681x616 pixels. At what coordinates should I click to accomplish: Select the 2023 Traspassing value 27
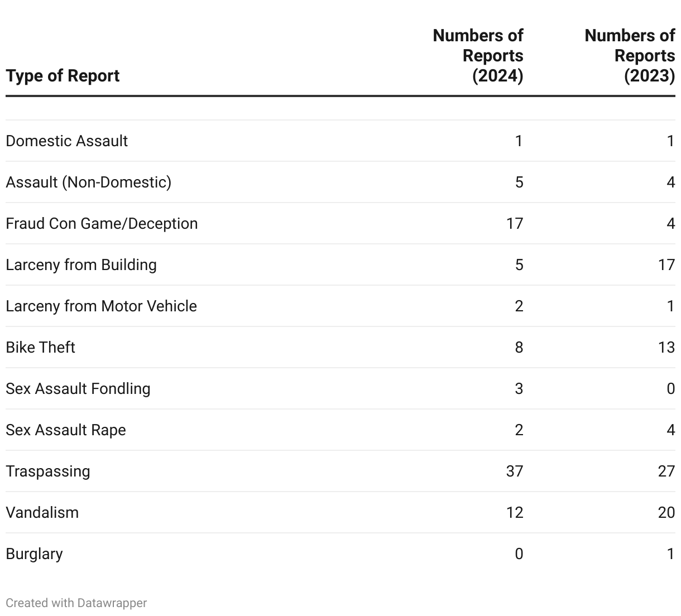point(666,471)
